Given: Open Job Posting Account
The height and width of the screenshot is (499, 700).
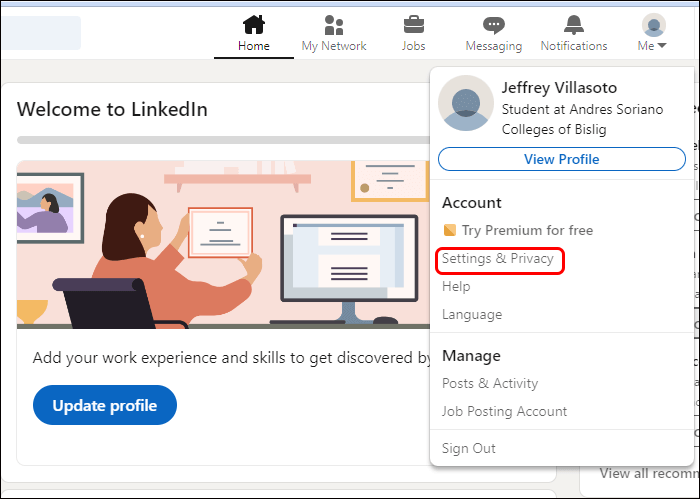Looking at the screenshot, I should click(504, 411).
